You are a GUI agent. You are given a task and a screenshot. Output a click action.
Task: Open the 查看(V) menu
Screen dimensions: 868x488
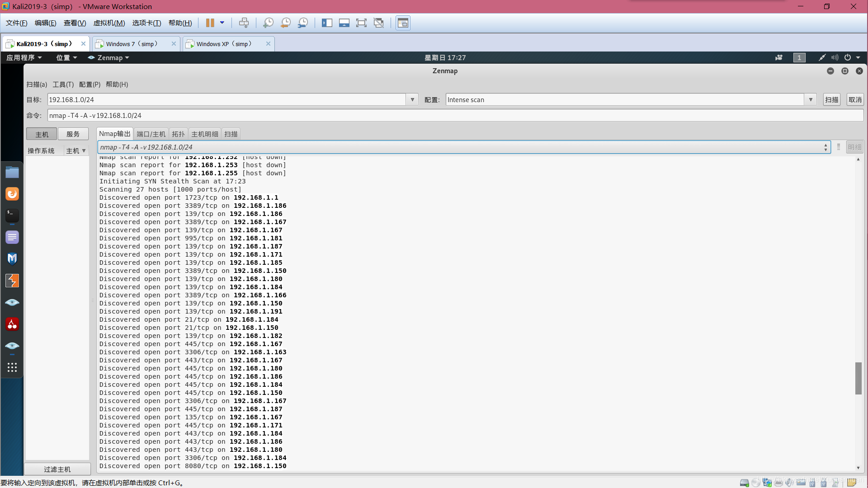click(75, 23)
